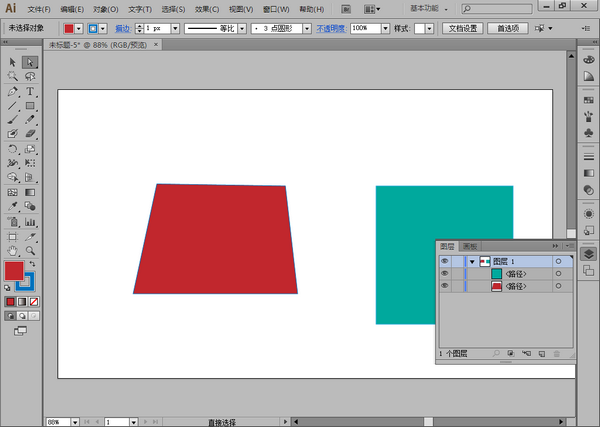Viewport: 600px width, 427px height.
Task: Switch to the 画板 tab
Action: click(x=468, y=246)
